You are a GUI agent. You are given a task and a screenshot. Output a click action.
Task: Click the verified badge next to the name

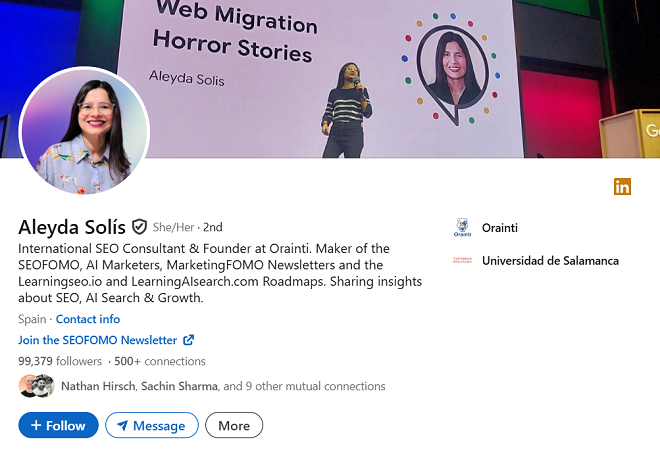pos(140,227)
